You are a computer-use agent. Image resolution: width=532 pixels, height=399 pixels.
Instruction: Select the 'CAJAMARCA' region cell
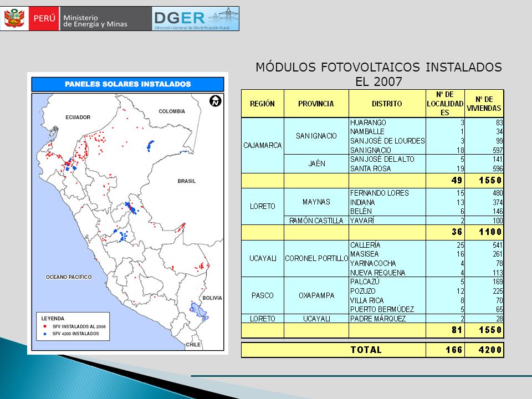tap(262, 146)
